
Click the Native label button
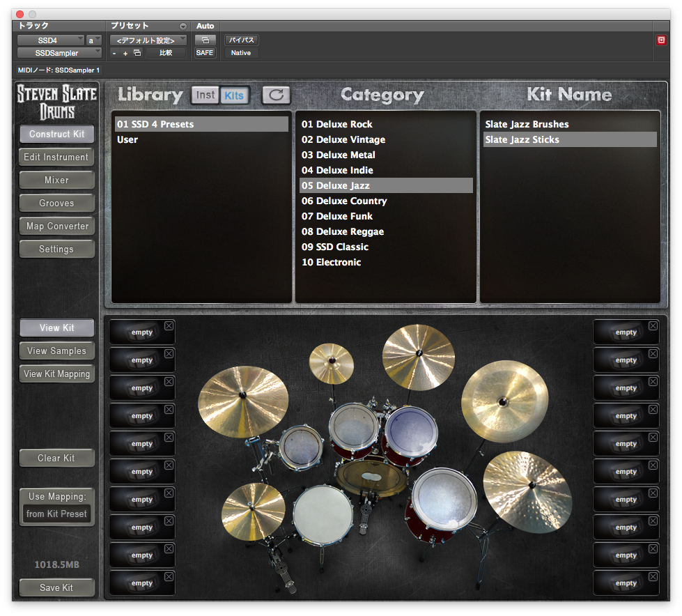point(241,53)
